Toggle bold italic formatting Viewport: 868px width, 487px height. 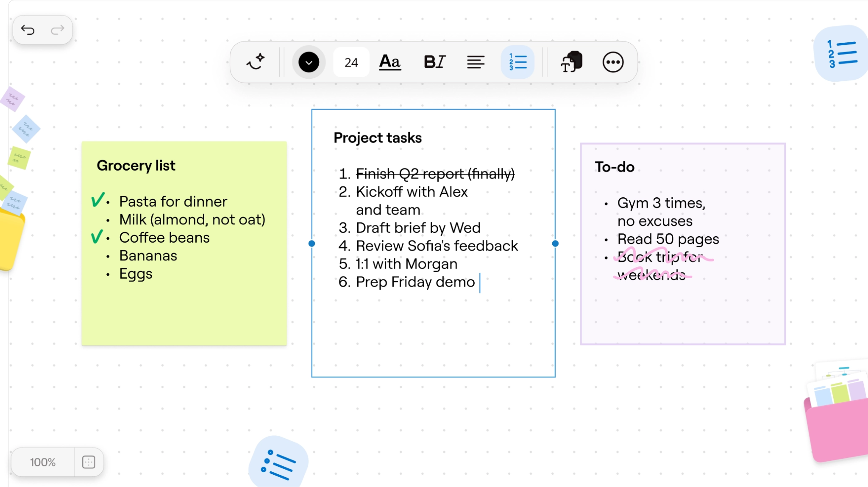tap(434, 62)
